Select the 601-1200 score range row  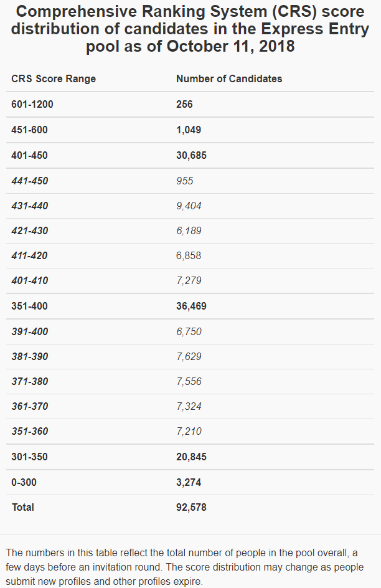[x=32, y=105]
